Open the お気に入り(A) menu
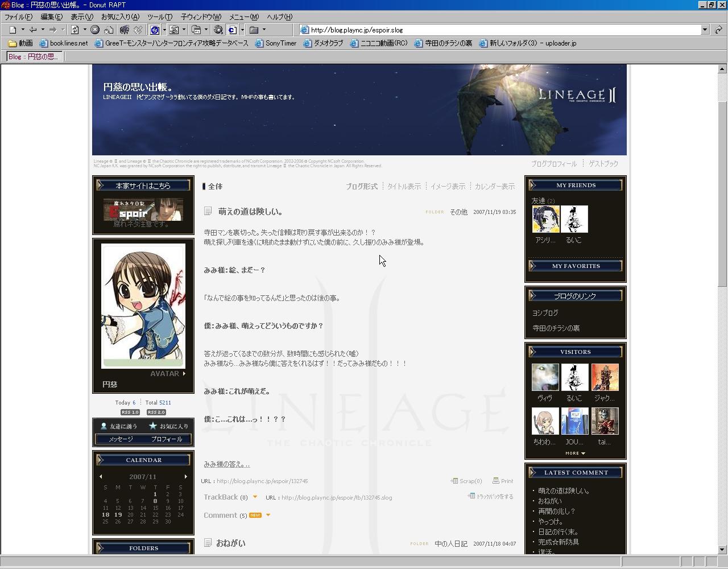This screenshot has width=728, height=569. 120,17
